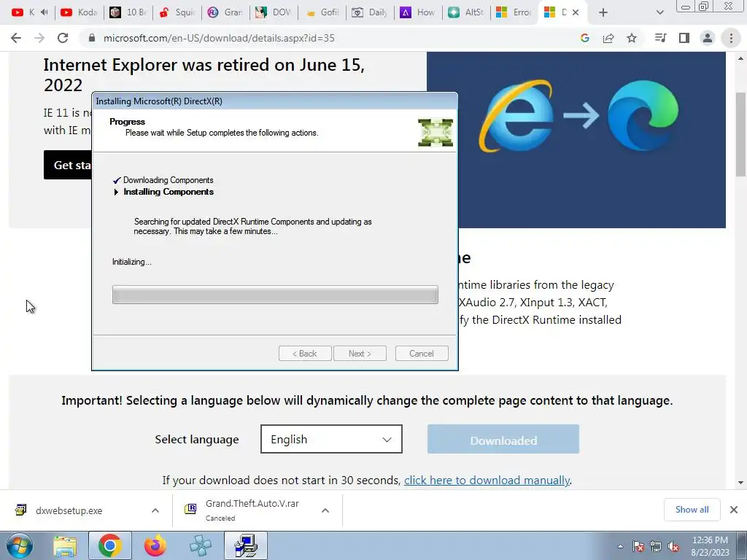Open the Windows Start menu
The height and width of the screenshot is (560, 747).
(19, 545)
